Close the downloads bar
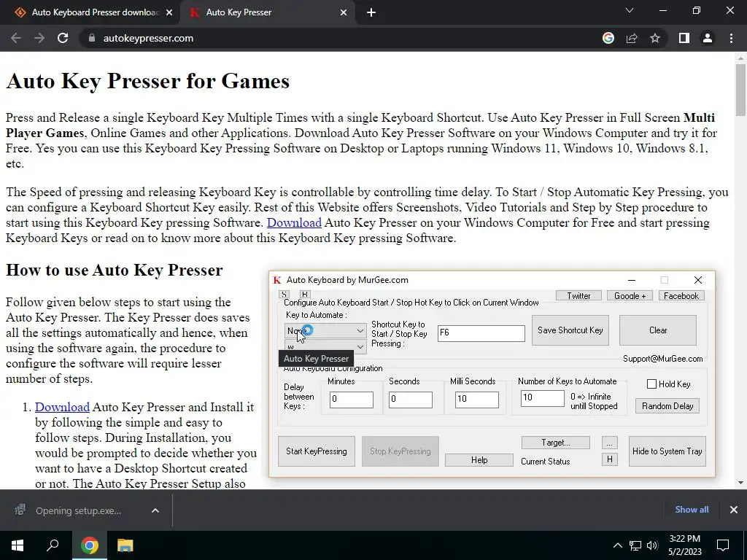Screen dimensions: 747x560 pyautogui.click(x=734, y=510)
